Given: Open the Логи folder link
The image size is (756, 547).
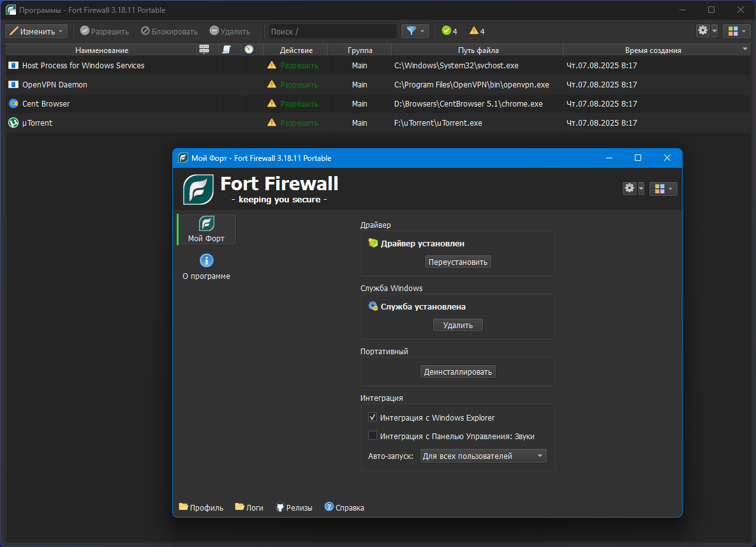Looking at the screenshot, I should coord(249,507).
